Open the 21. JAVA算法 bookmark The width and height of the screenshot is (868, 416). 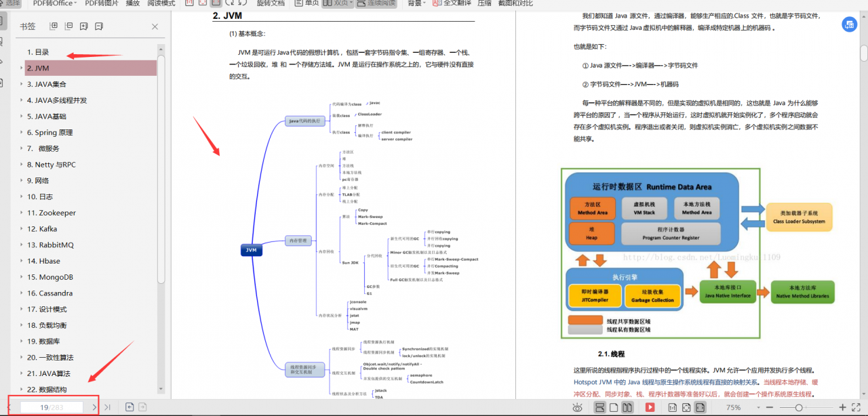tap(49, 373)
